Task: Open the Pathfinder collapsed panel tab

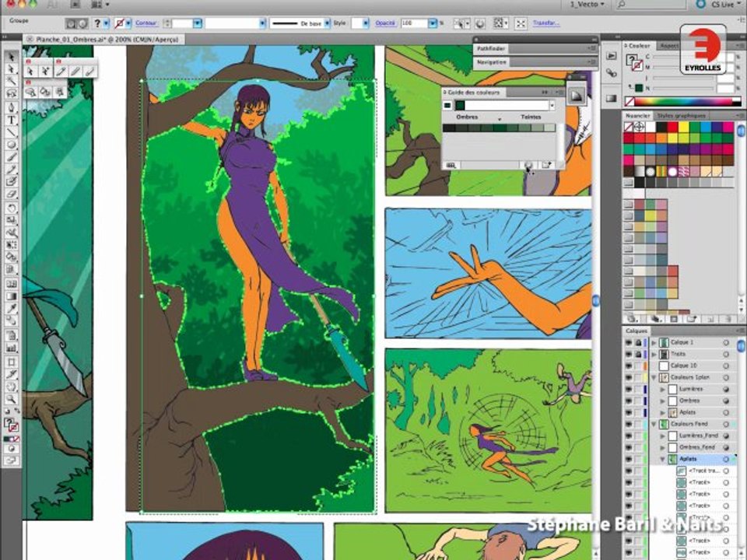Action: pos(491,48)
